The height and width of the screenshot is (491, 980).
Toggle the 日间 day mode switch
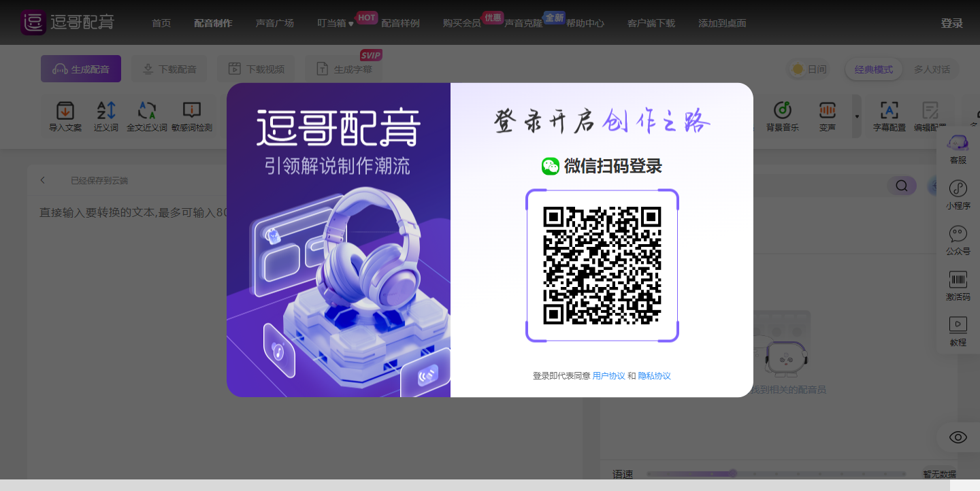808,69
